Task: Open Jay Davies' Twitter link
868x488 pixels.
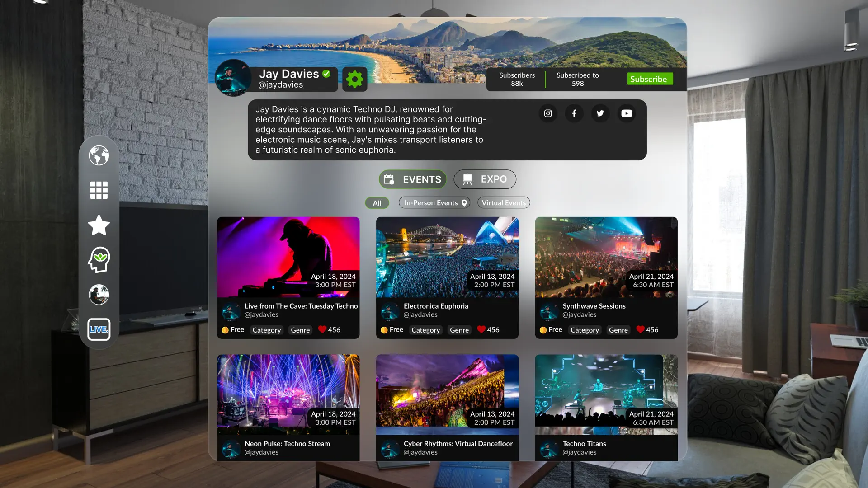Action: [600, 113]
